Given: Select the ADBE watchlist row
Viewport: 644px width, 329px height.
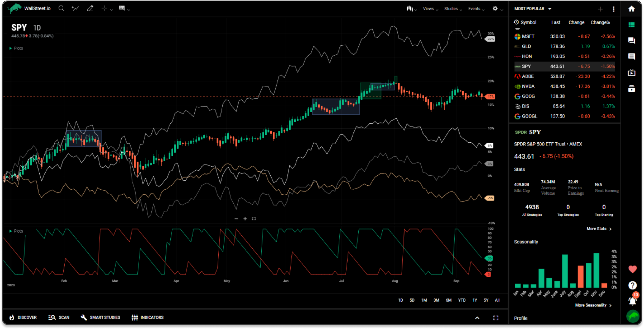Looking at the screenshot, I should point(564,76).
